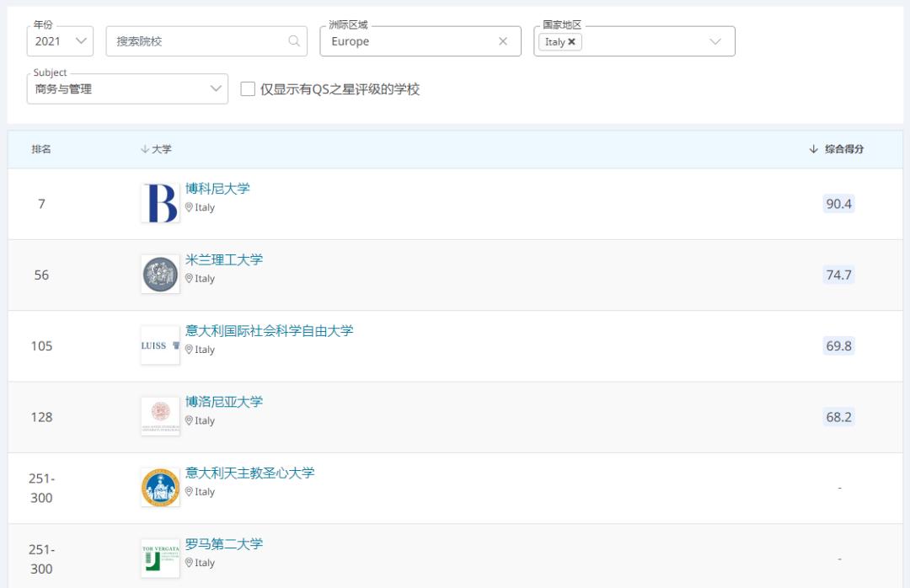
Task: Open the 罗马第二大学 link
Action: coord(224,544)
